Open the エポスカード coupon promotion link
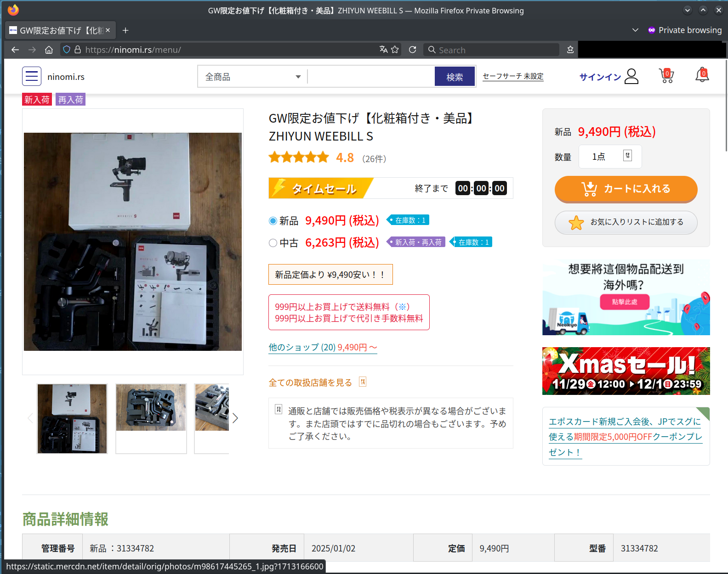The width and height of the screenshot is (728, 574). 626,436
